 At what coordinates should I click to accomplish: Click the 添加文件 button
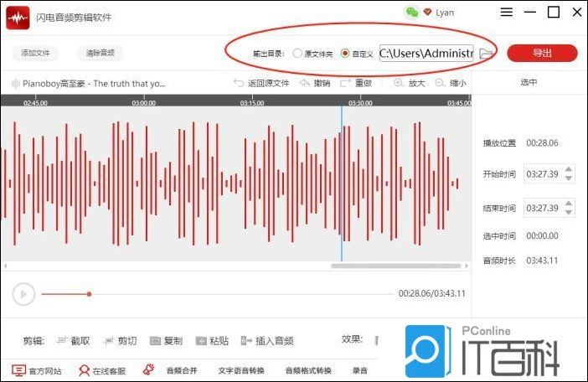click(x=35, y=53)
